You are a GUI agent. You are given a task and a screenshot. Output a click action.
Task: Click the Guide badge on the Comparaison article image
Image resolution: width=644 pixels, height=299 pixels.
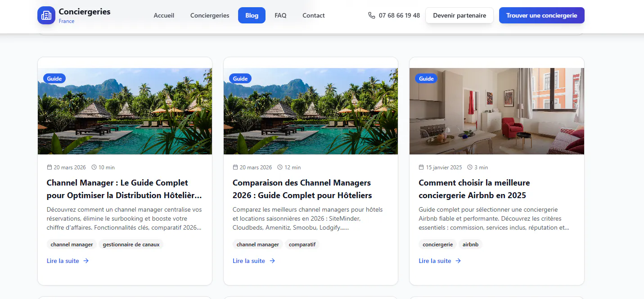click(240, 78)
